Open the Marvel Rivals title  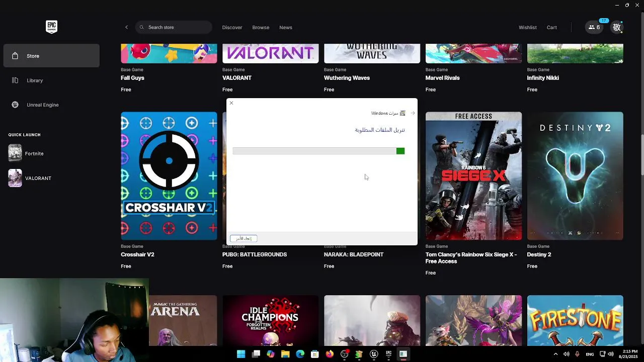coord(442,78)
